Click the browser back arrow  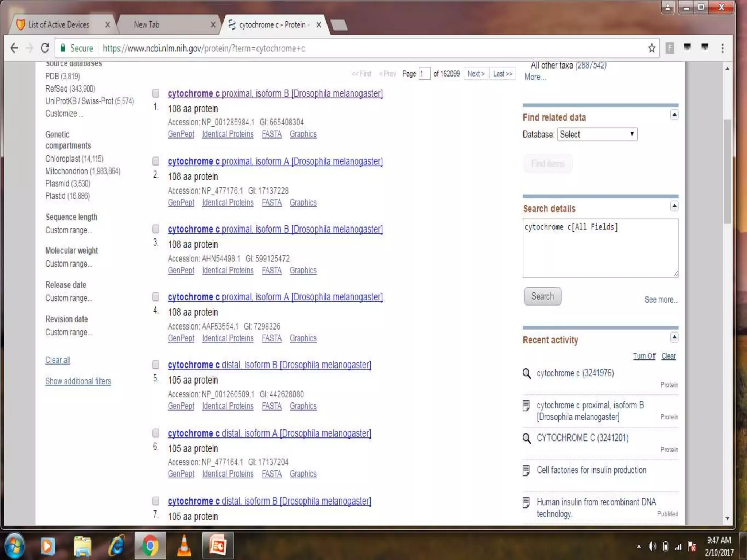coord(14,48)
